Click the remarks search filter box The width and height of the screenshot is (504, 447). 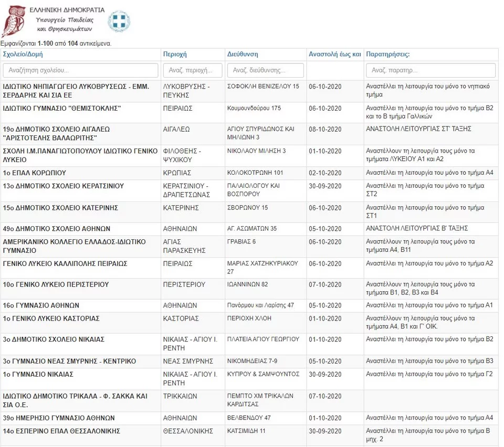tap(430, 70)
